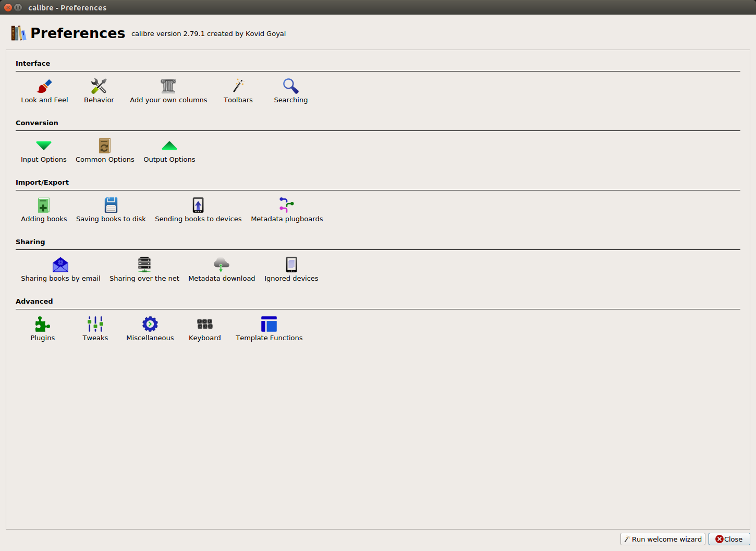
Task: Open conversion Output Options
Action: pos(169,151)
